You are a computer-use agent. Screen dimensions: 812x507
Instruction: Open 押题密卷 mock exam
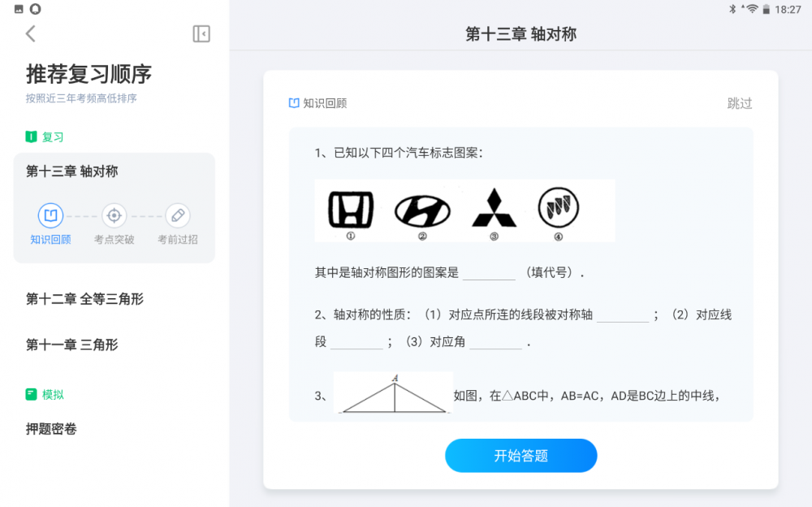[x=51, y=429]
